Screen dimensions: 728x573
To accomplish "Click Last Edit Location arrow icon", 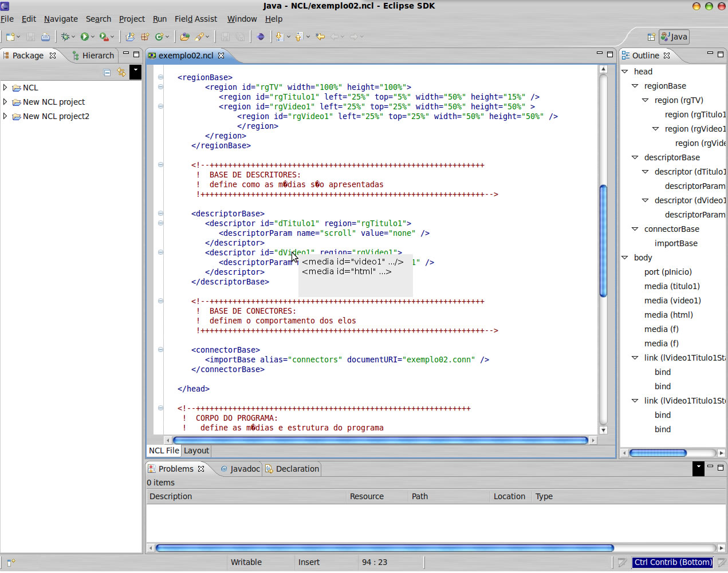I will [320, 37].
